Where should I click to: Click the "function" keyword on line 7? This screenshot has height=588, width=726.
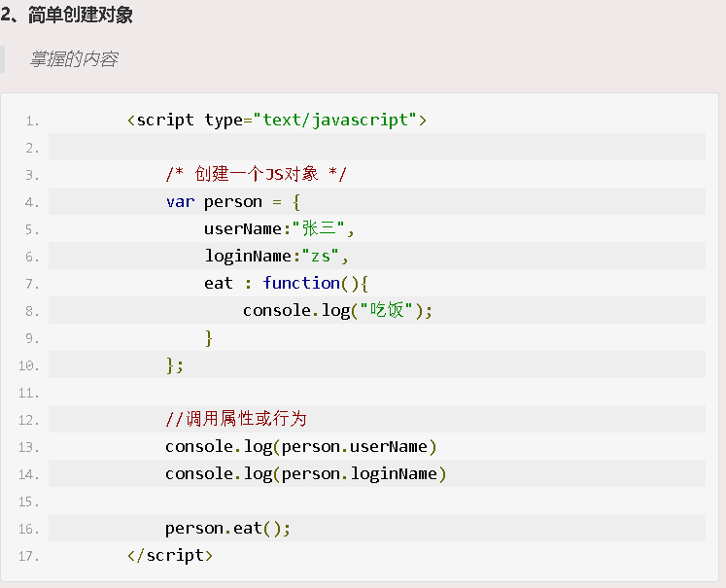click(x=301, y=283)
